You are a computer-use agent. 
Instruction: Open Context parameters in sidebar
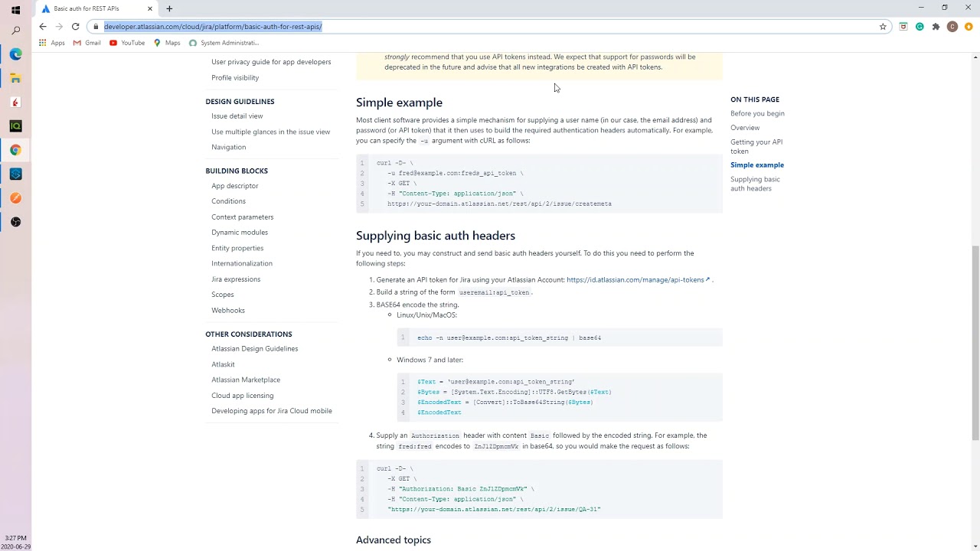point(242,217)
